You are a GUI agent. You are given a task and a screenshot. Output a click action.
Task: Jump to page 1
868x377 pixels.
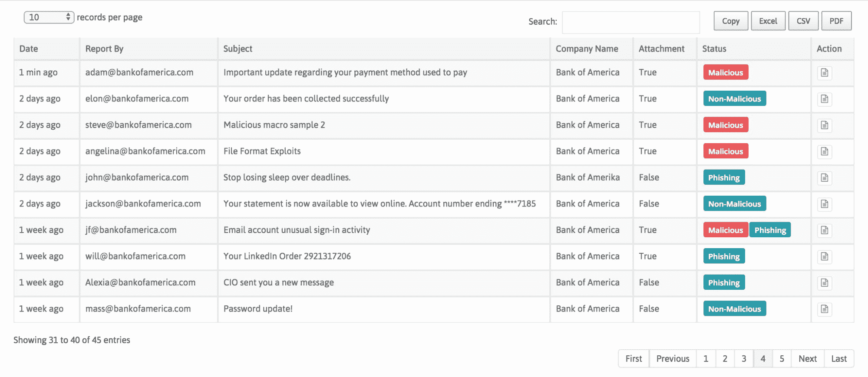pyautogui.click(x=706, y=359)
